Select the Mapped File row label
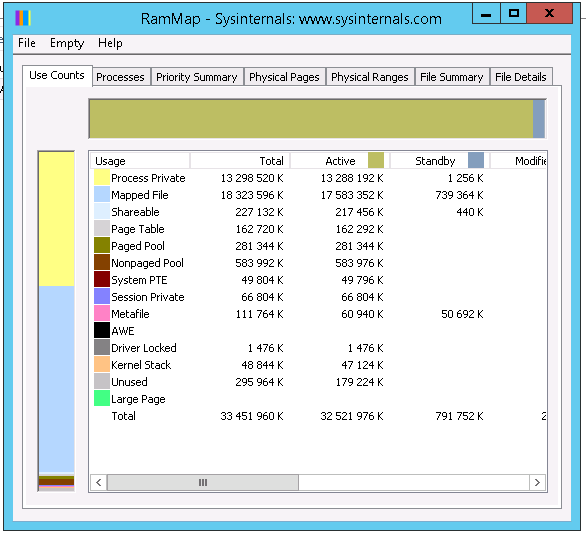The width and height of the screenshot is (586, 535). 140,195
